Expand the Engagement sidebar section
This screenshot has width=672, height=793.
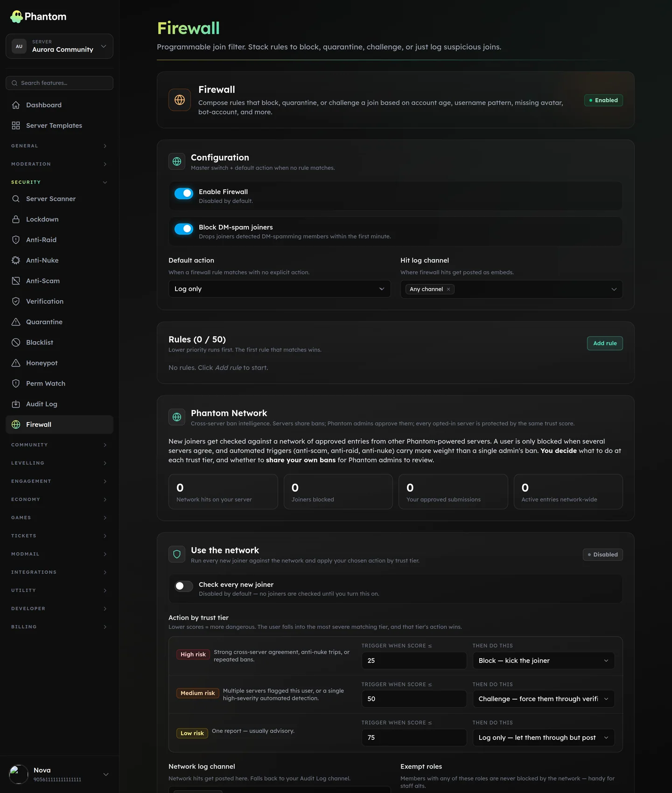point(59,481)
